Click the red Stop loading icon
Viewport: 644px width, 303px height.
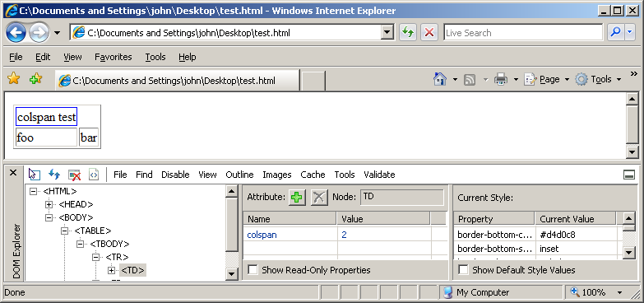[x=429, y=32]
